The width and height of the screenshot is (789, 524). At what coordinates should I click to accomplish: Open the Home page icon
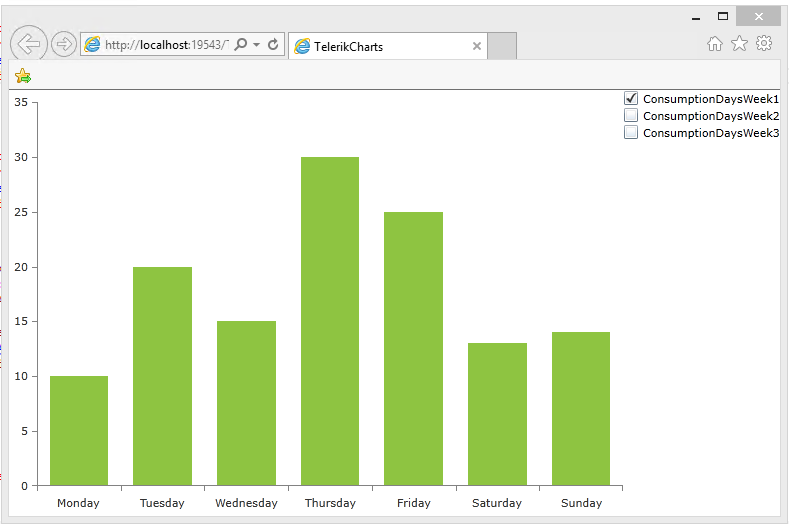coord(715,43)
